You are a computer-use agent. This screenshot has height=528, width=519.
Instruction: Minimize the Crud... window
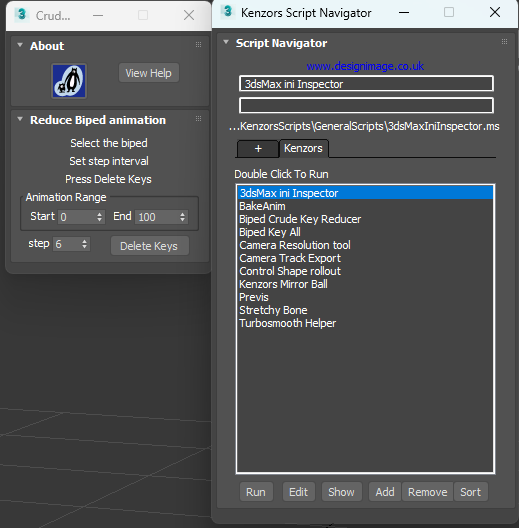(98, 15)
